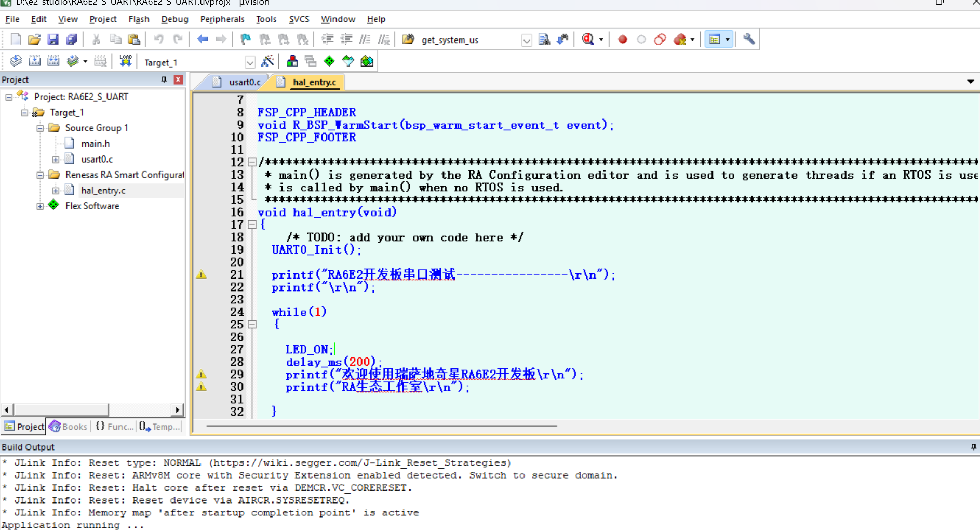This screenshot has height=530, width=980.
Task: Click the Paste clipboard icon
Action: click(x=134, y=39)
